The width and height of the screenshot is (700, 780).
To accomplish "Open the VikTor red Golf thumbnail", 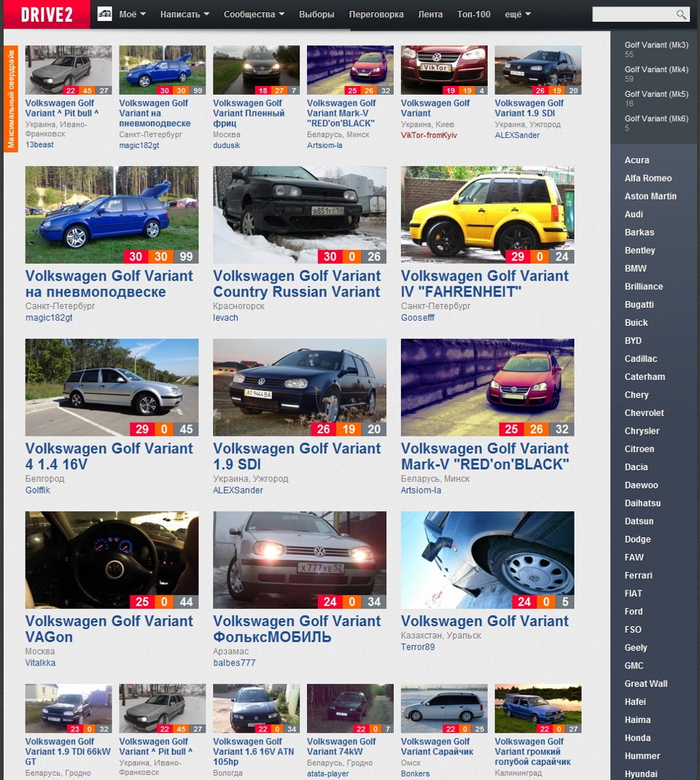I will [444, 70].
